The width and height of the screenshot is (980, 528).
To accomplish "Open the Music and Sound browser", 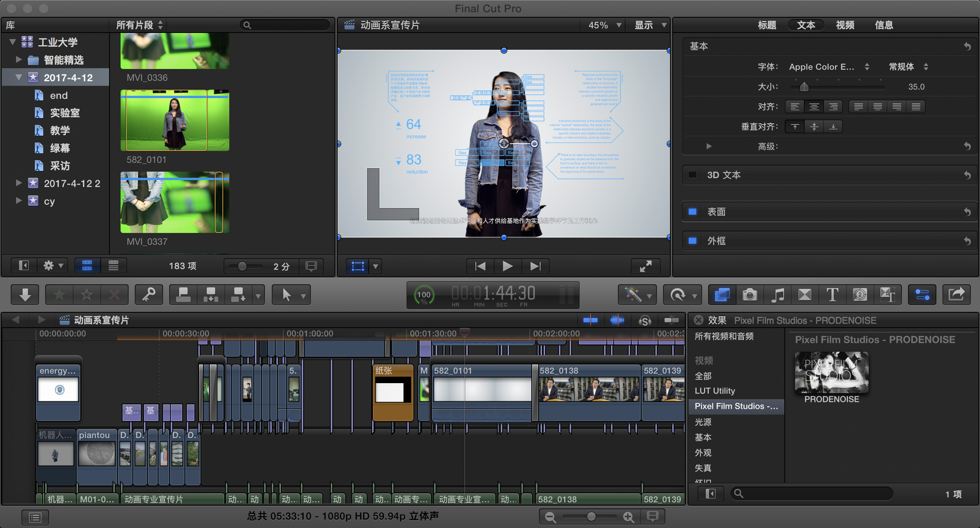I will coord(777,295).
